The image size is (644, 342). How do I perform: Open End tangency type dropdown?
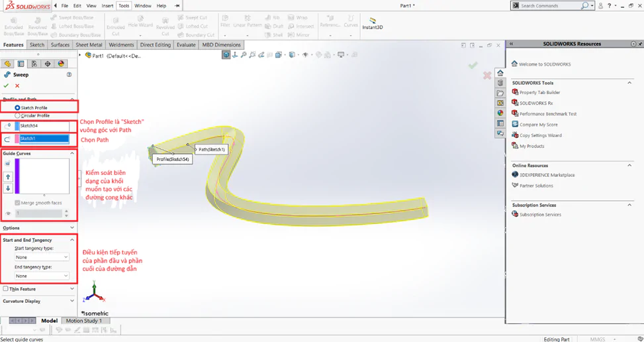[42, 276]
